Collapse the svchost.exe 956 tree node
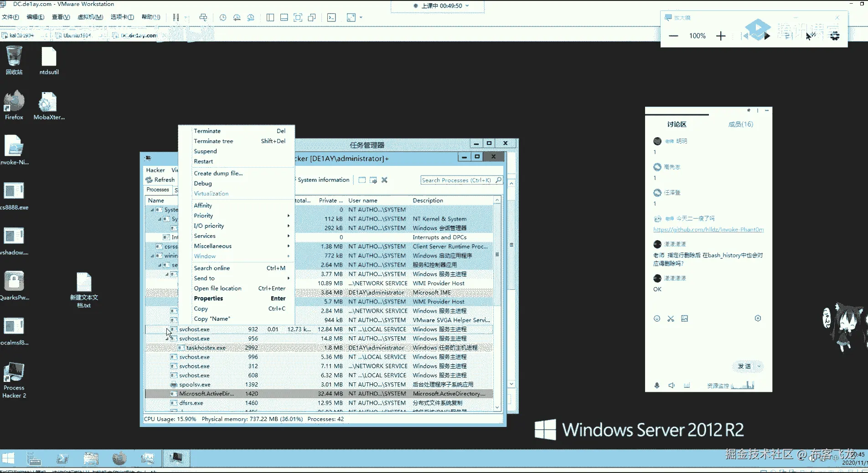Image resolution: width=868 pixels, height=473 pixels. (167, 339)
